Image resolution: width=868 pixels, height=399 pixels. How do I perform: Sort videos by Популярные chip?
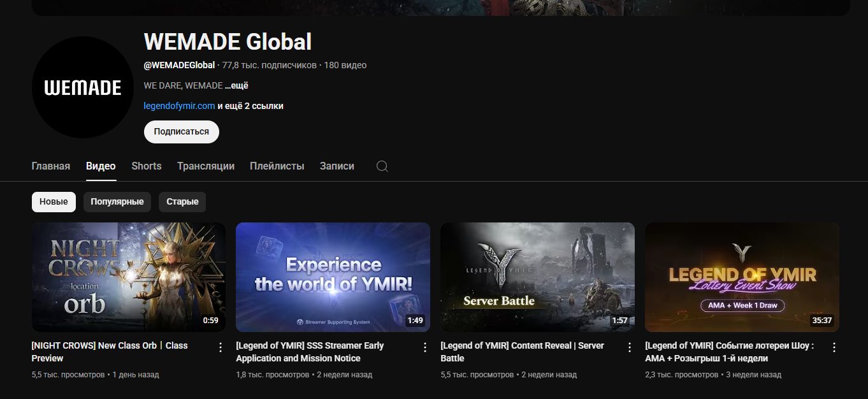pyautogui.click(x=117, y=201)
